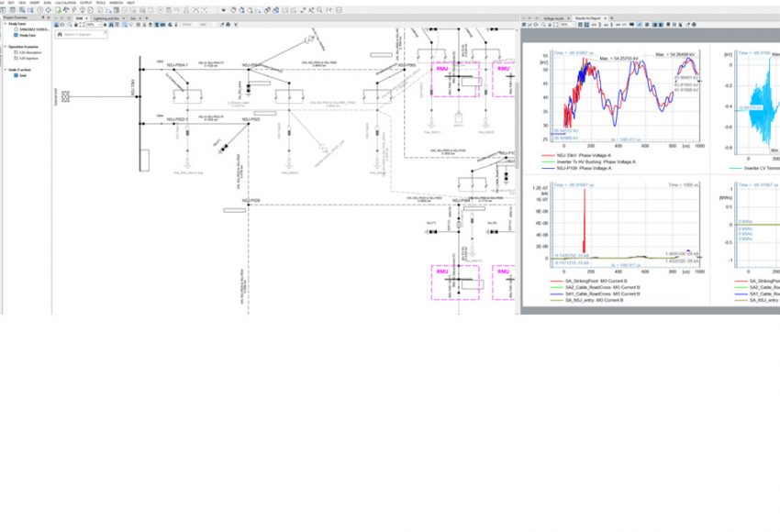The width and height of the screenshot is (780, 532).
Task: Open the CALCULATION menu
Action: click(65, 3)
